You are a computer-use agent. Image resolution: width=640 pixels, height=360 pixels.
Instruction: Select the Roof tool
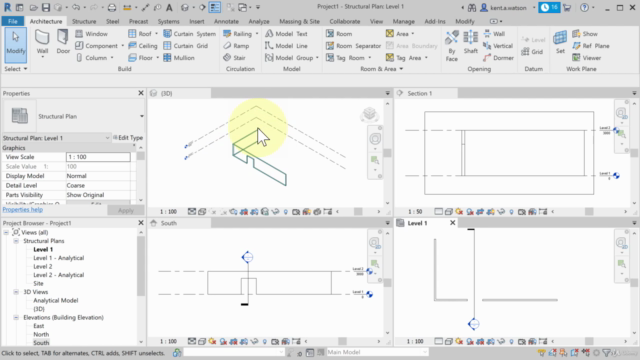pyautogui.click(x=140, y=34)
